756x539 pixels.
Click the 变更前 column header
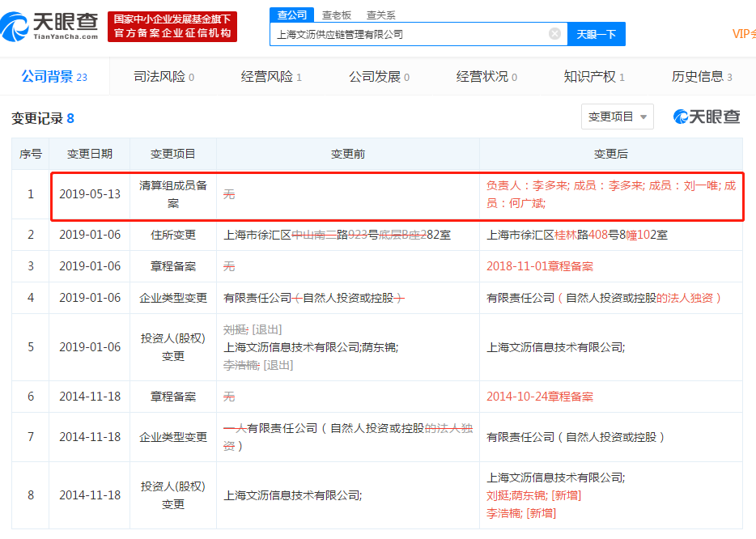(348, 154)
